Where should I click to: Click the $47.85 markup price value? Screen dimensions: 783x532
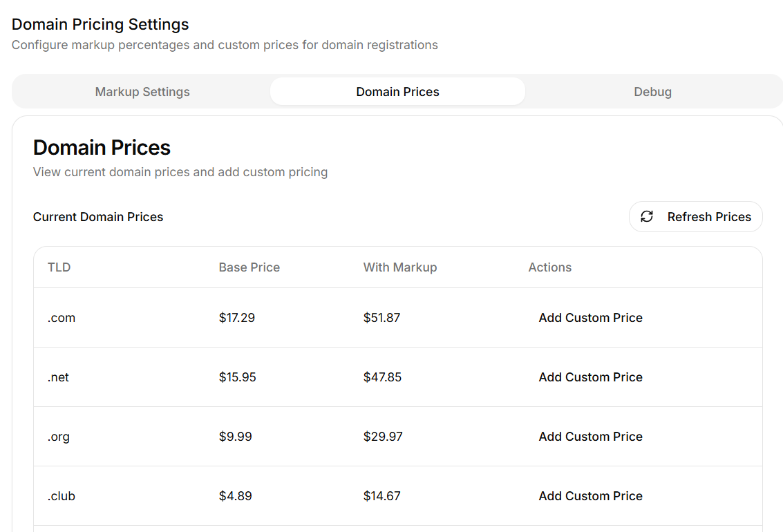pos(382,377)
